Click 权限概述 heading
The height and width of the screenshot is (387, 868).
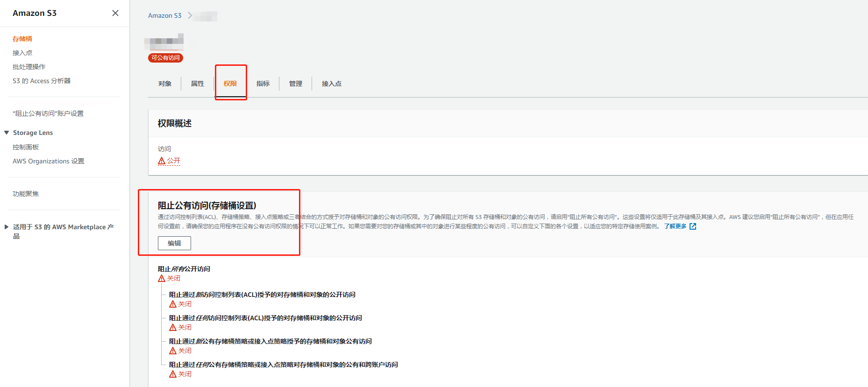(175, 123)
